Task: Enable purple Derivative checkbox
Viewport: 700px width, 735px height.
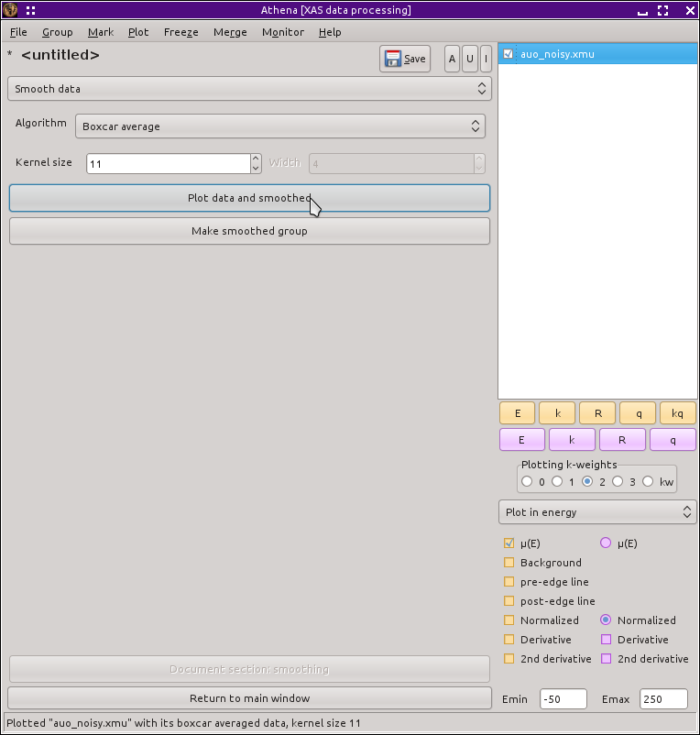Action: 606,639
